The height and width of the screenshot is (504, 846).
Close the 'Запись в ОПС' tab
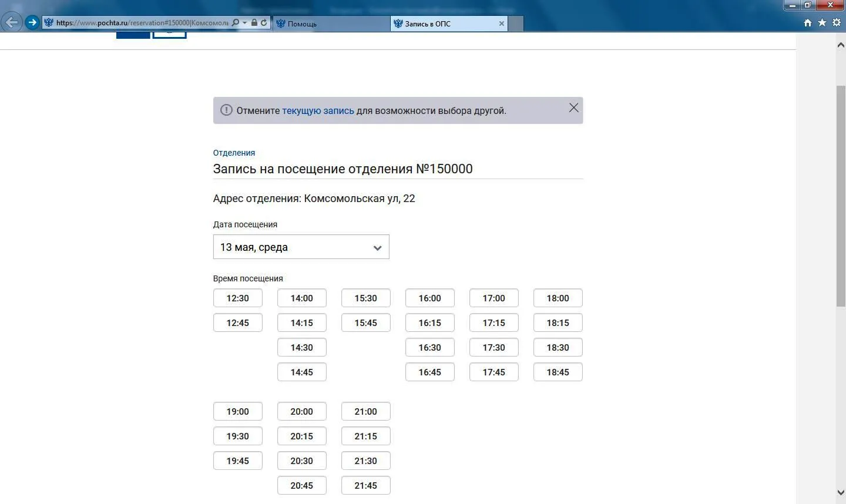point(501,23)
